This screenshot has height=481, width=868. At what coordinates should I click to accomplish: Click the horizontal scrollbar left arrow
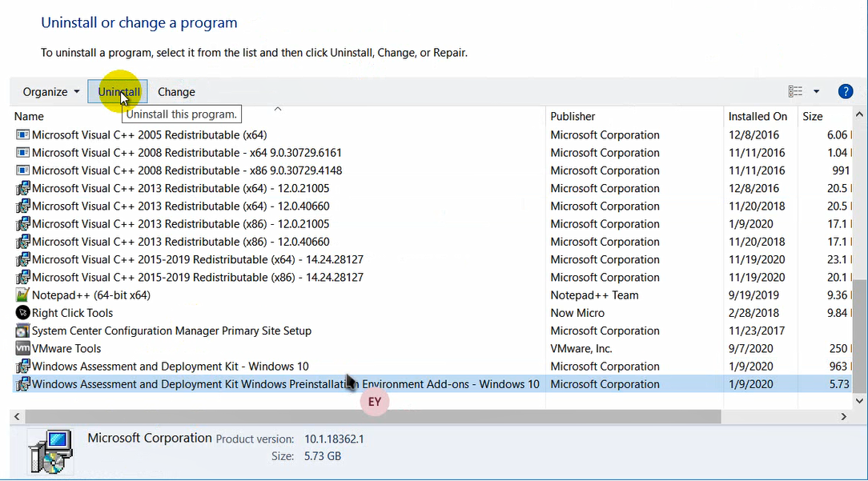(17, 416)
